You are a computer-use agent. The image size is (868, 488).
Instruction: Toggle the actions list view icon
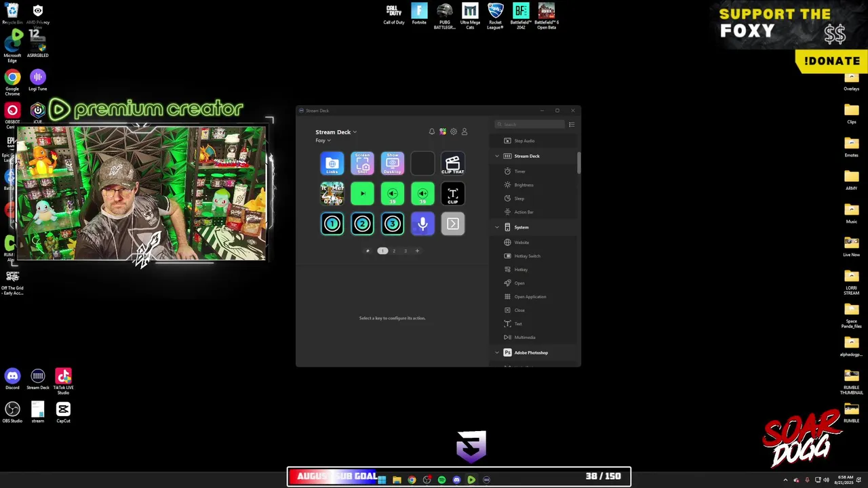572,124
